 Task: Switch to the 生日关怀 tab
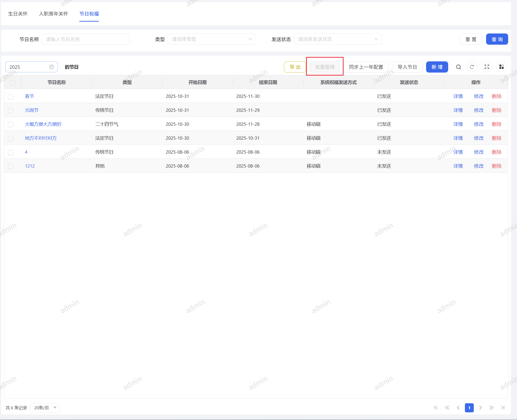18,14
